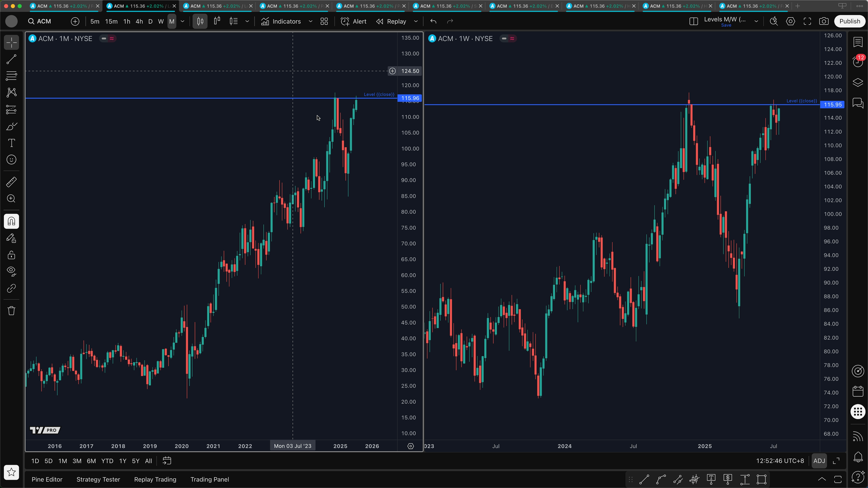Select the zoom in tool
This screenshot has height=488, width=868.
coord(12,199)
